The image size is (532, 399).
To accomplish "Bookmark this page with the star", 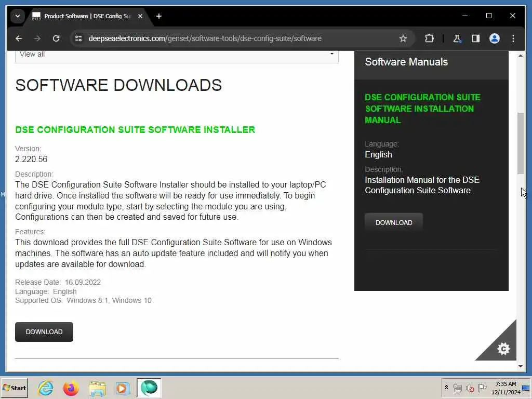I will 403,38.
